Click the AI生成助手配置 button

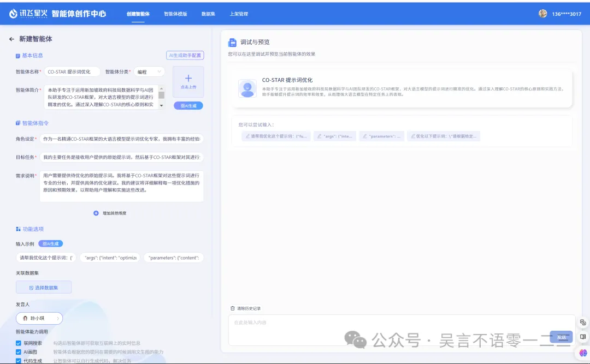[x=185, y=55]
